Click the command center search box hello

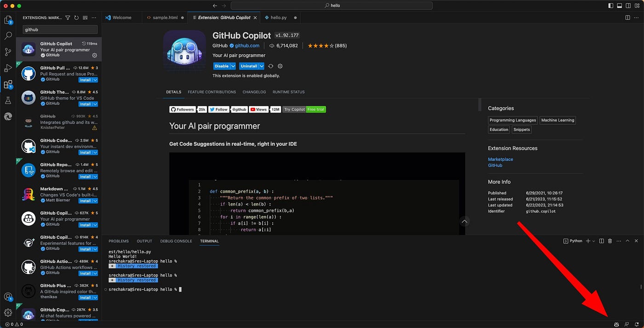click(x=332, y=6)
